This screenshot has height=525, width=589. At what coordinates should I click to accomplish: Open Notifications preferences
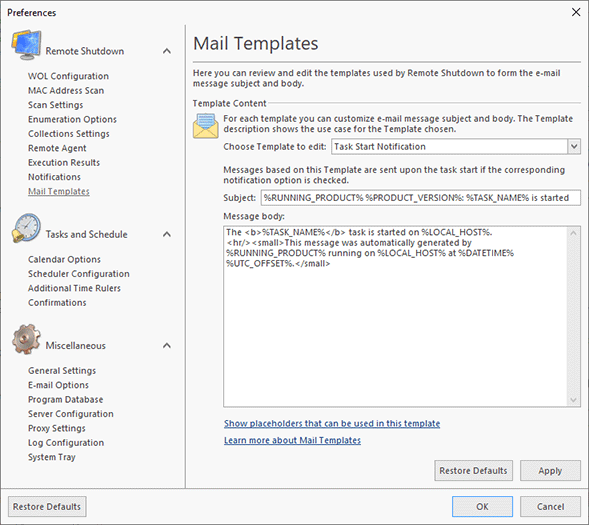tap(54, 177)
